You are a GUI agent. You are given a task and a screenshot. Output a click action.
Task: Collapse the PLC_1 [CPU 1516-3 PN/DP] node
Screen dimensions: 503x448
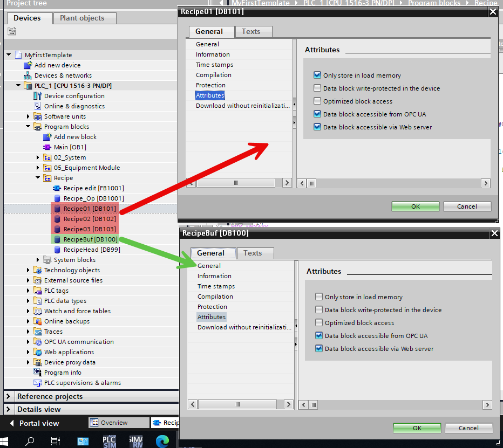(18, 86)
